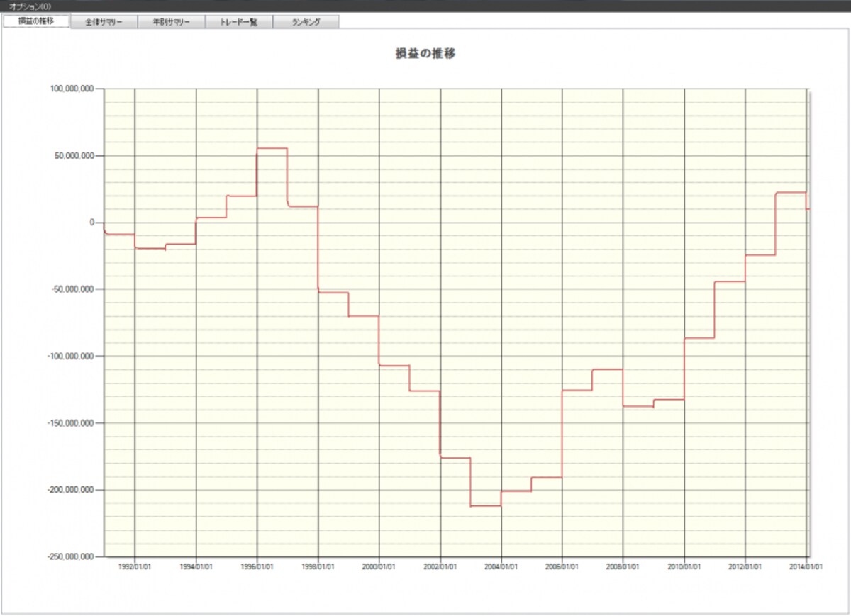
Task: Select the 50,000,000 y-axis label
Action: coord(73,155)
